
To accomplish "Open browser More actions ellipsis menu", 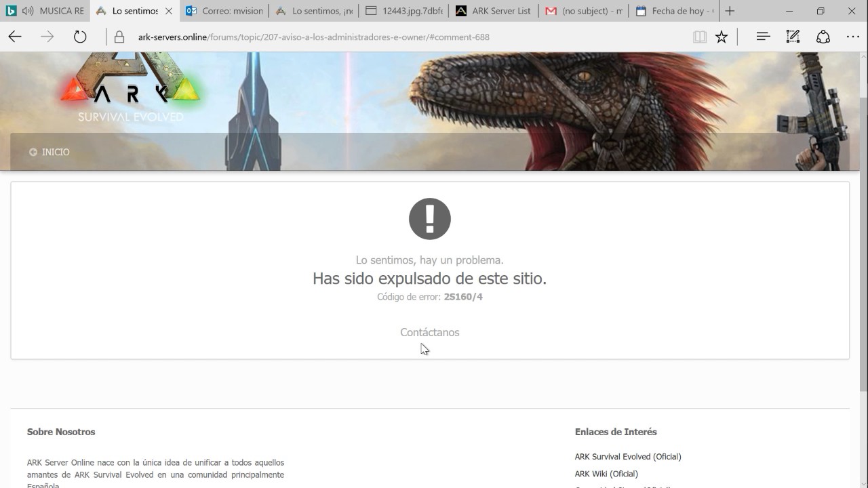I will coord(853,37).
